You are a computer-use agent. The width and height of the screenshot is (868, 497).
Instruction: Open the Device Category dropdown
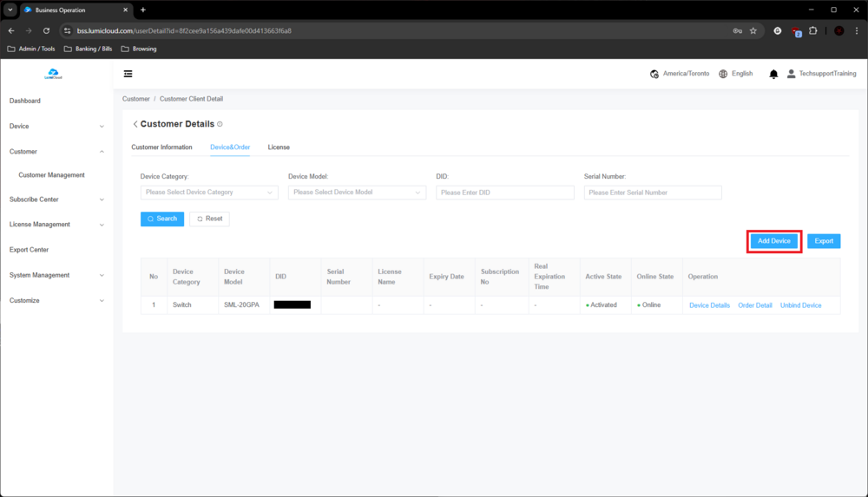pos(209,193)
